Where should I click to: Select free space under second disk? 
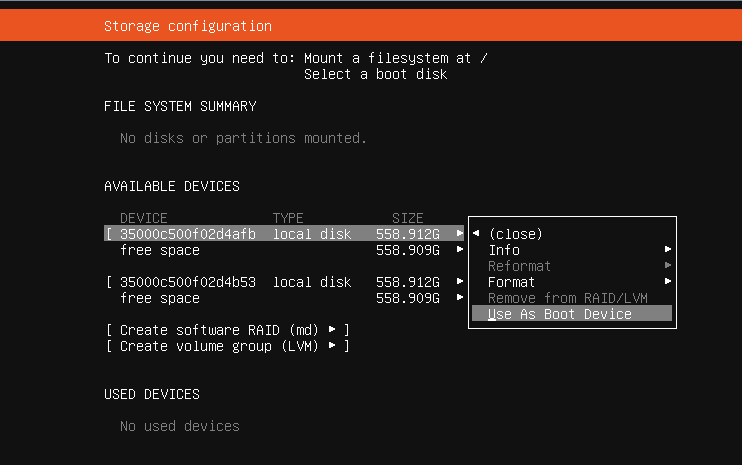pos(160,298)
